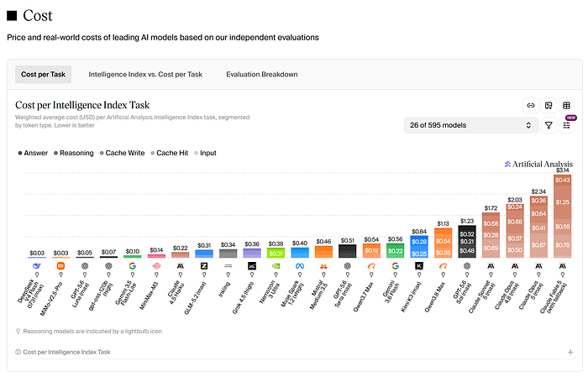Click the Claude Sonnet 5 bar at $1.72
Screen dimensions: 588x377
491,235
